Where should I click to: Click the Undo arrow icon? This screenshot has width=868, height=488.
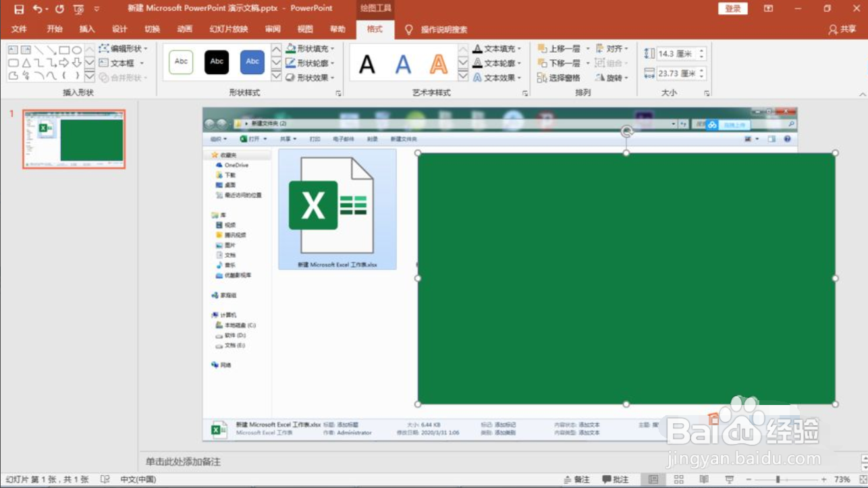point(37,9)
